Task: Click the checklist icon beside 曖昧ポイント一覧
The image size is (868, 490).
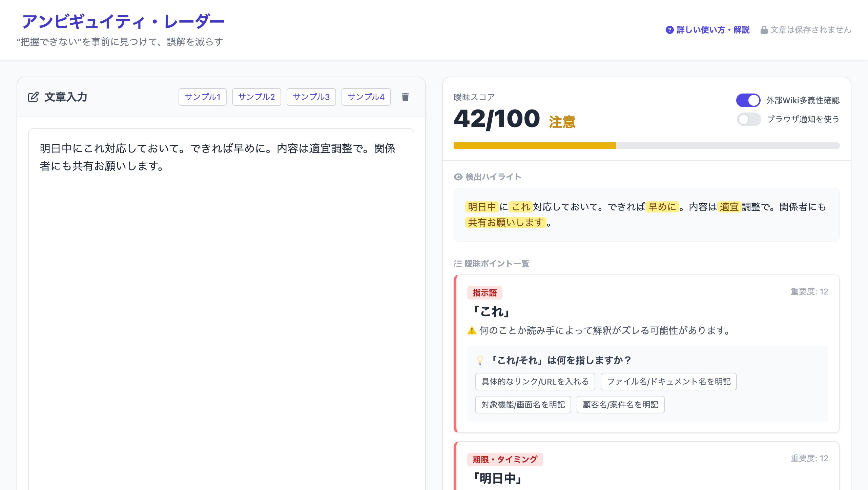Action: coord(458,264)
